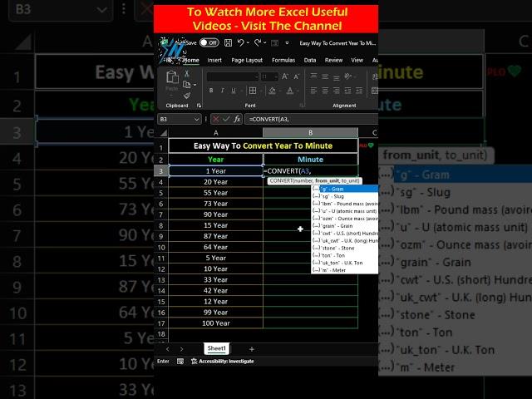Click the Orientation text-angle icon
The image size is (532, 399).
(x=347, y=76)
